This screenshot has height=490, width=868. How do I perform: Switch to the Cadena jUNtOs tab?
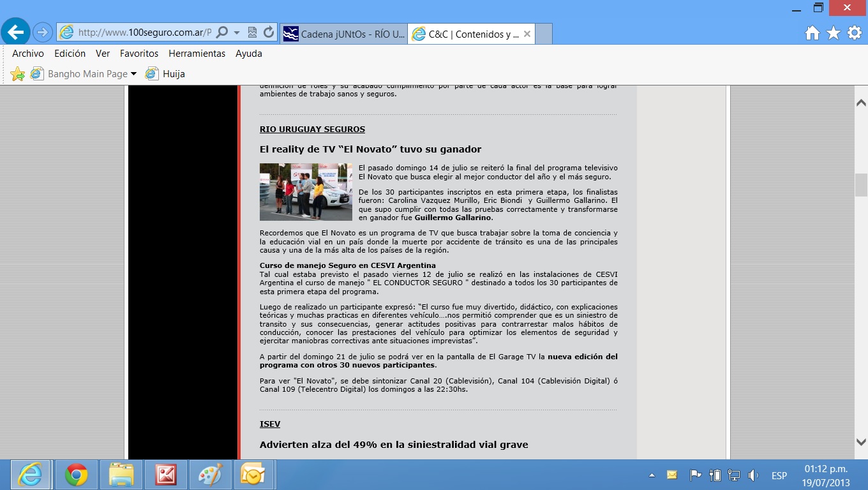pos(344,34)
